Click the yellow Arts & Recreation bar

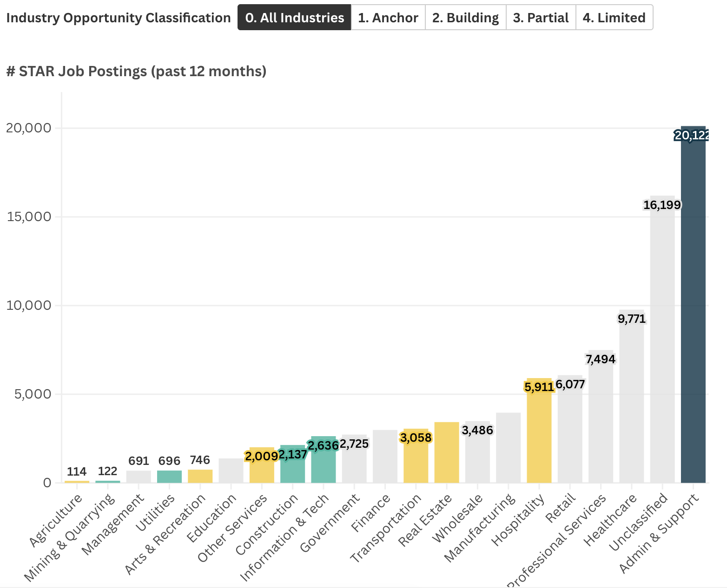[x=200, y=477]
